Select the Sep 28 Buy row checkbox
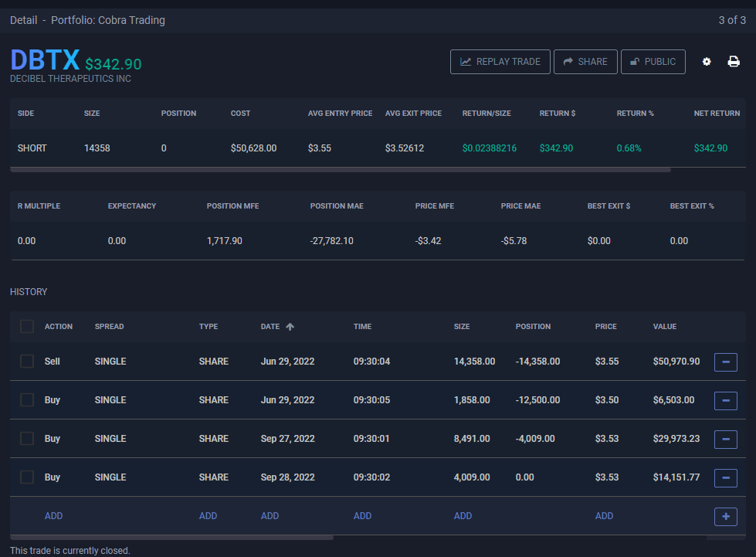The height and width of the screenshot is (557, 756). 27,477
